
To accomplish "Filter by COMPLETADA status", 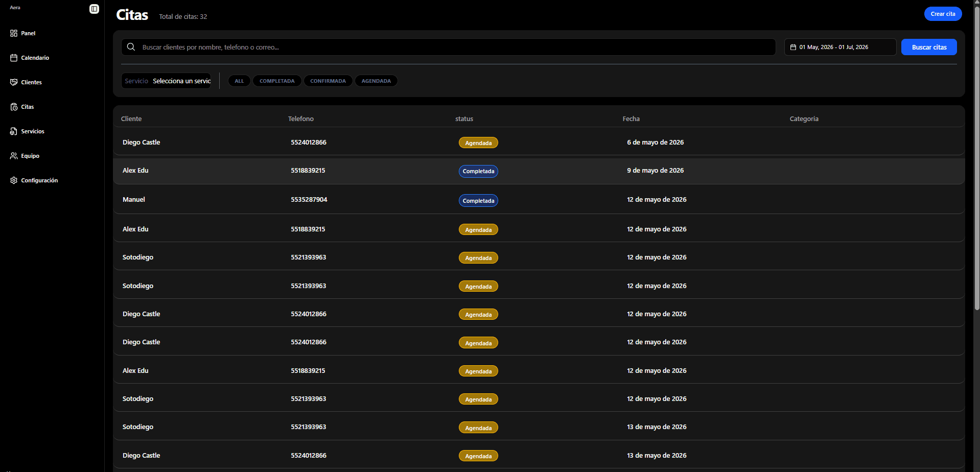I will pyautogui.click(x=277, y=81).
